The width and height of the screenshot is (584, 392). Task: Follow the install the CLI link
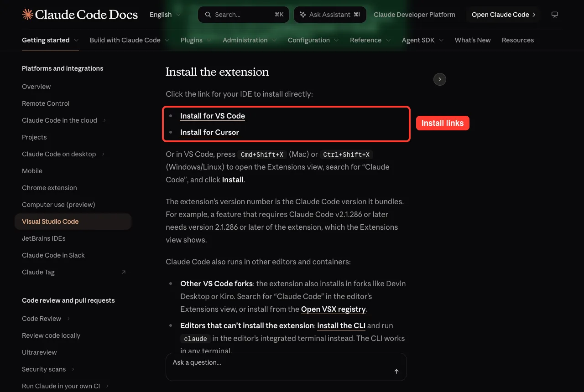pos(341,325)
